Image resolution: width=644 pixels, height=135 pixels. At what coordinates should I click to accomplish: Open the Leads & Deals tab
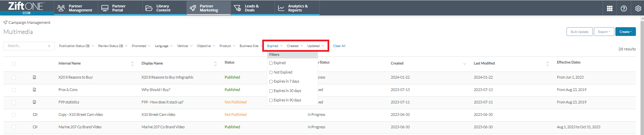point(253,8)
